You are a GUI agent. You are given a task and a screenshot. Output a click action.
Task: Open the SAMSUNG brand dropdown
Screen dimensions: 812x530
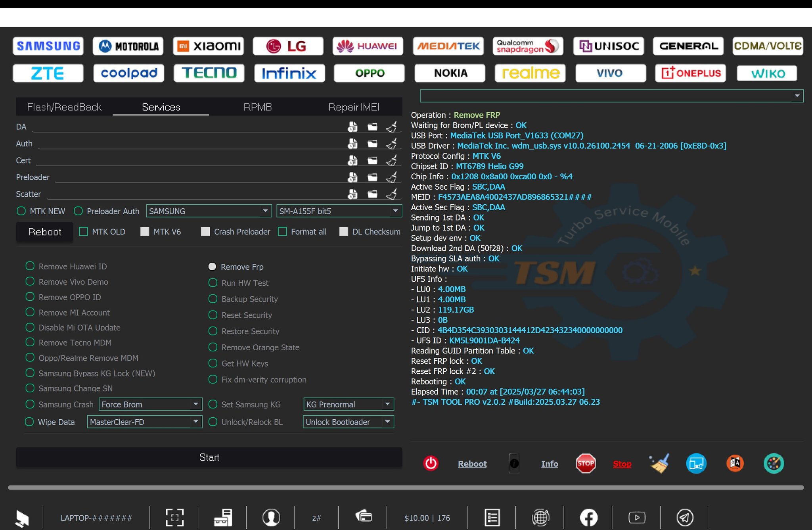(x=209, y=211)
